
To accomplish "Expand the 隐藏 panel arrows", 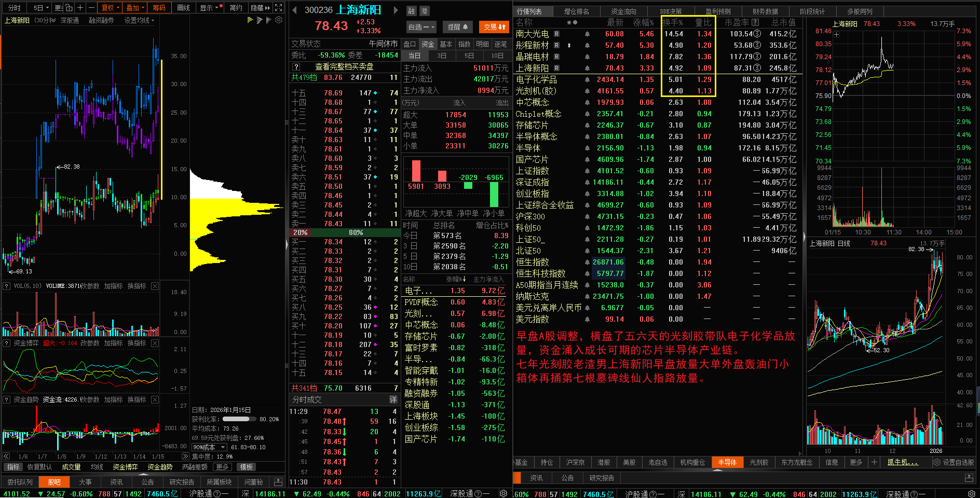I will [260, 8].
